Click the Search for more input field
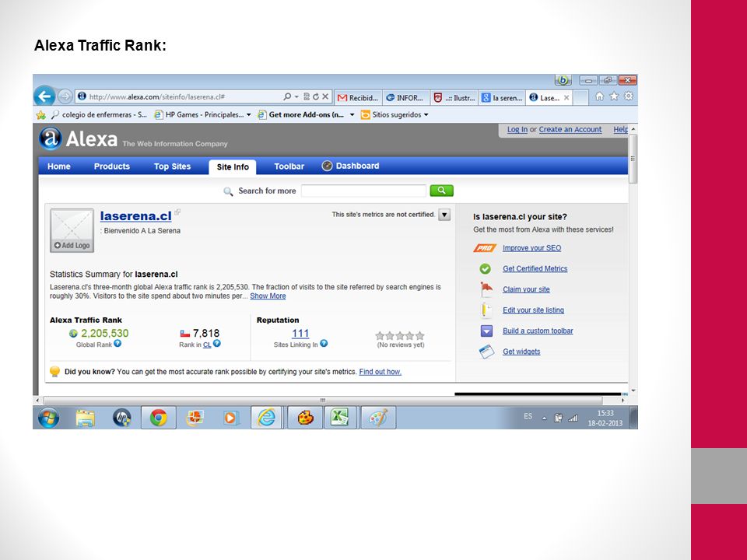 (363, 191)
